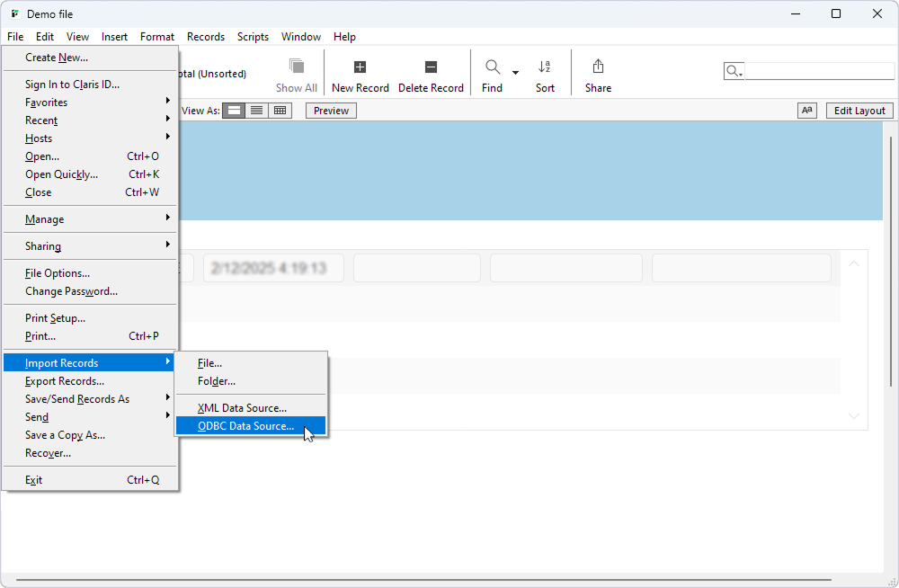899x588 pixels.
Task: Select Open Quickly... menu item
Action: tap(89, 174)
